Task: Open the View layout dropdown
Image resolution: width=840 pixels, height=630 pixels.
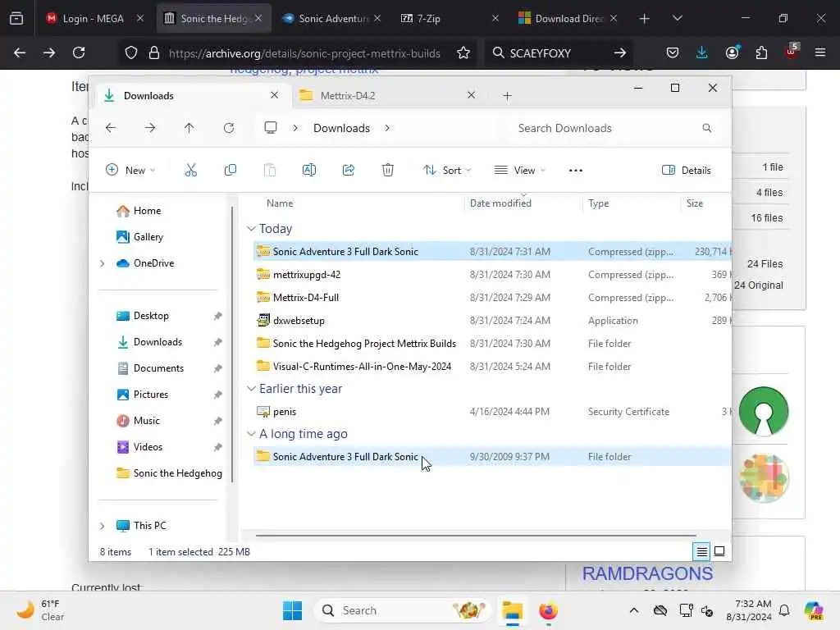Action: [519, 171]
